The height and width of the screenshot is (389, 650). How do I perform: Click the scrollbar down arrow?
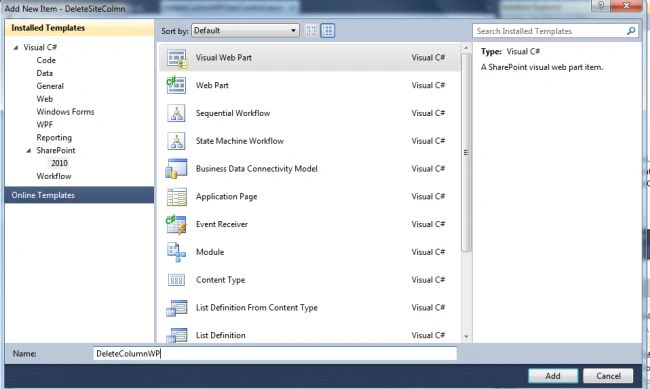tap(466, 337)
